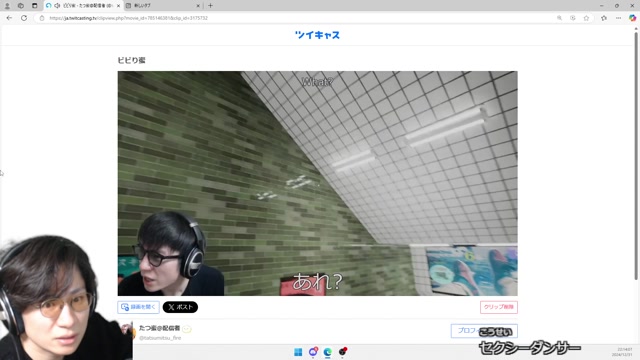Click the X ポスト button
This screenshot has width=640, height=360.
pyautogui.click(x=180, y=307)
